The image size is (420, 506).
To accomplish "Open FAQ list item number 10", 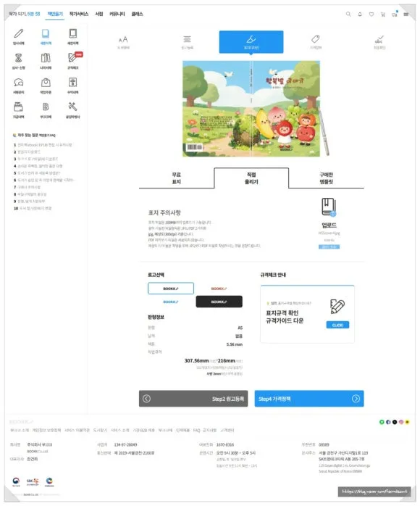I will point(33,209).
